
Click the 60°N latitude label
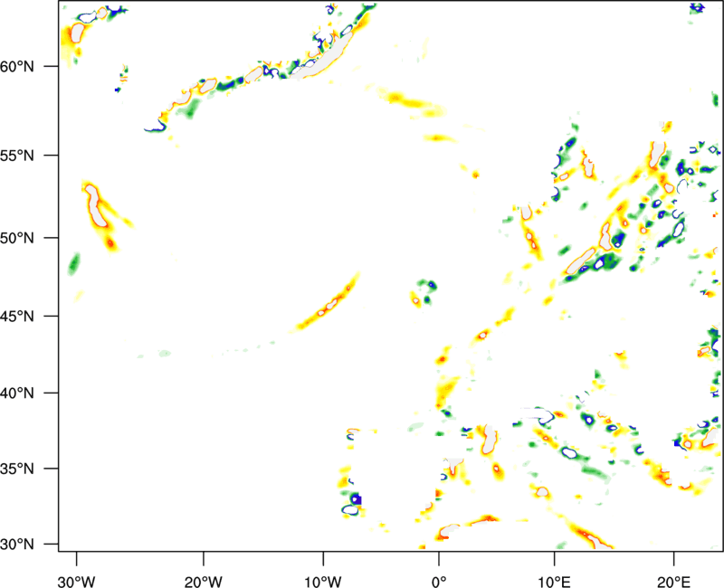(16, 67)
